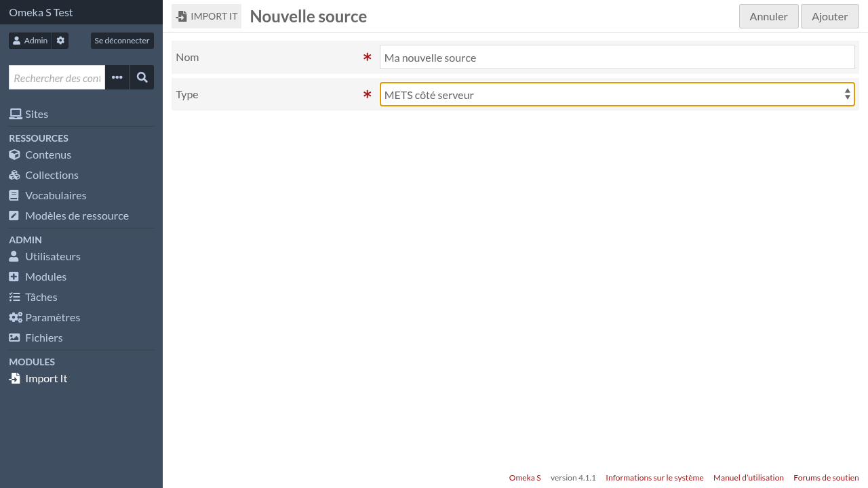Click the Ajouter button
Image resolution: width=868 pixels, height=488 pixels.
829,16
